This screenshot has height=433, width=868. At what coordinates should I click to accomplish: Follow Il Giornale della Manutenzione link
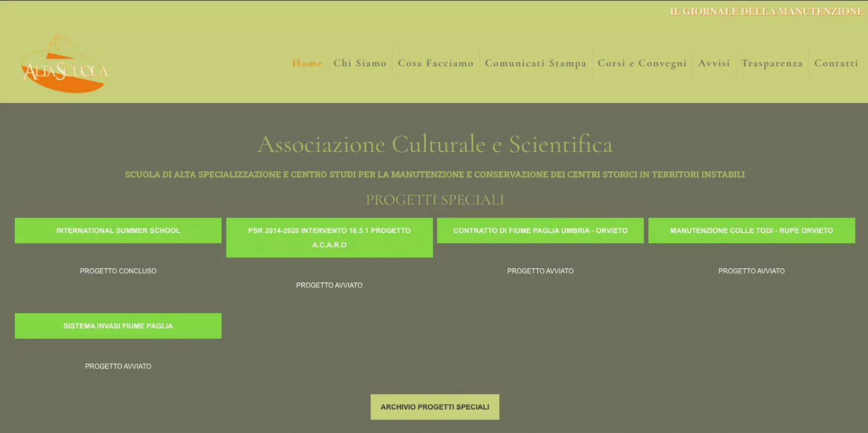click(766, 11)
